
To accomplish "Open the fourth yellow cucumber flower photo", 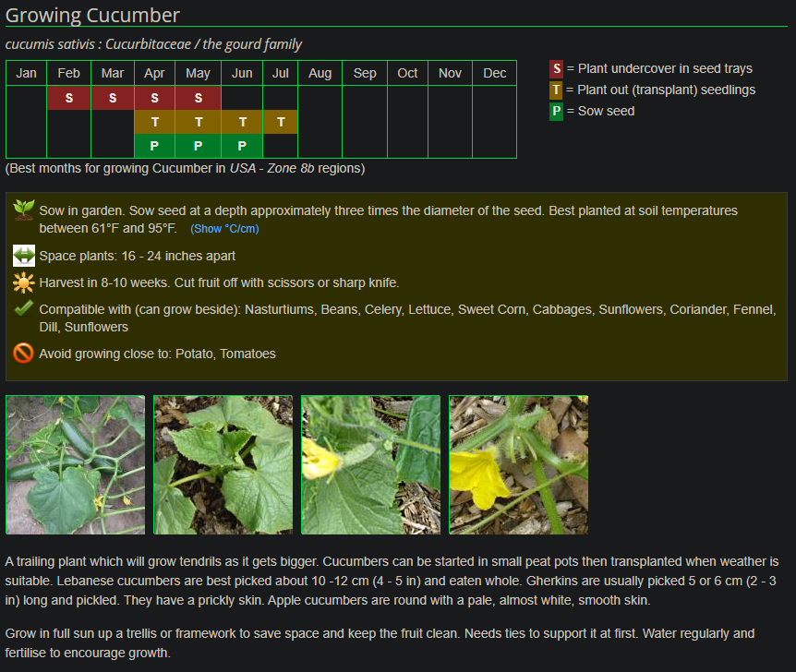I will click(519, 465).
